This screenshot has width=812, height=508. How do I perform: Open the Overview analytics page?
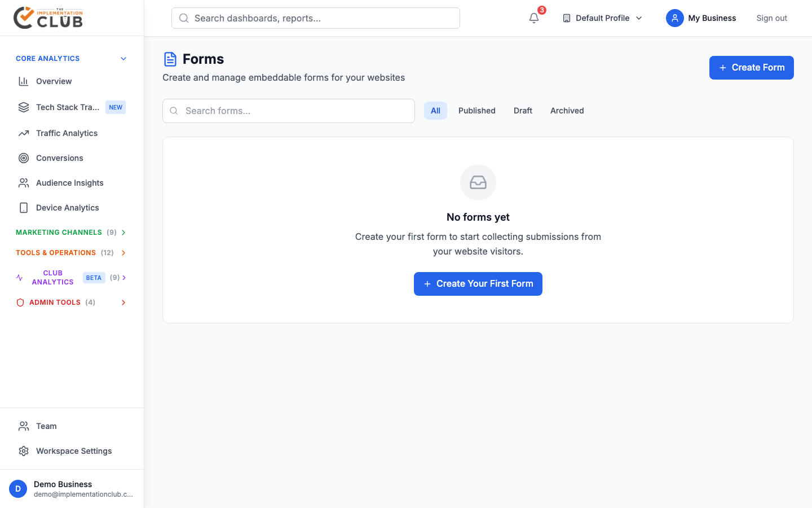[54, 81]
